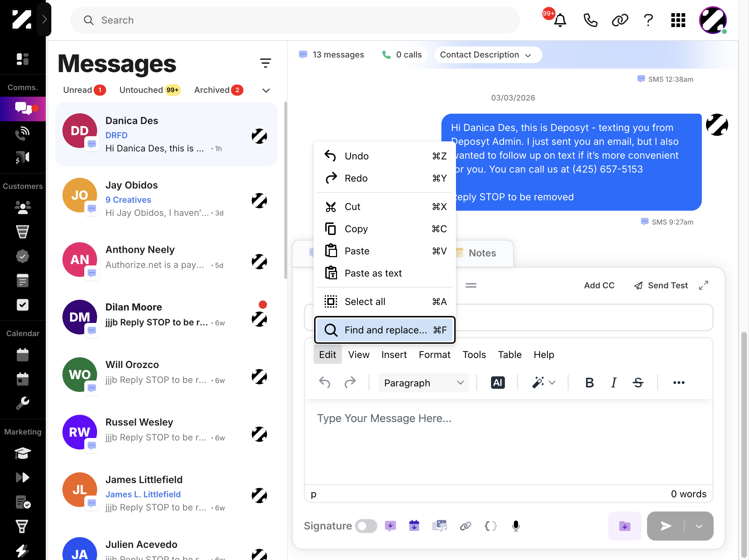Click the microphone voice input icon
The height and width of the screenshot is (560, 749).
516,526
